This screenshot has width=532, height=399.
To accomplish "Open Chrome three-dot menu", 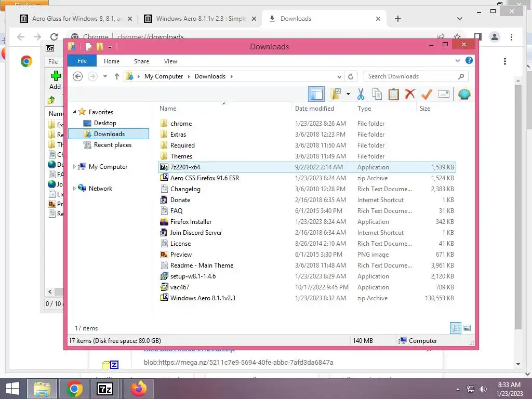I will point(511,37).
